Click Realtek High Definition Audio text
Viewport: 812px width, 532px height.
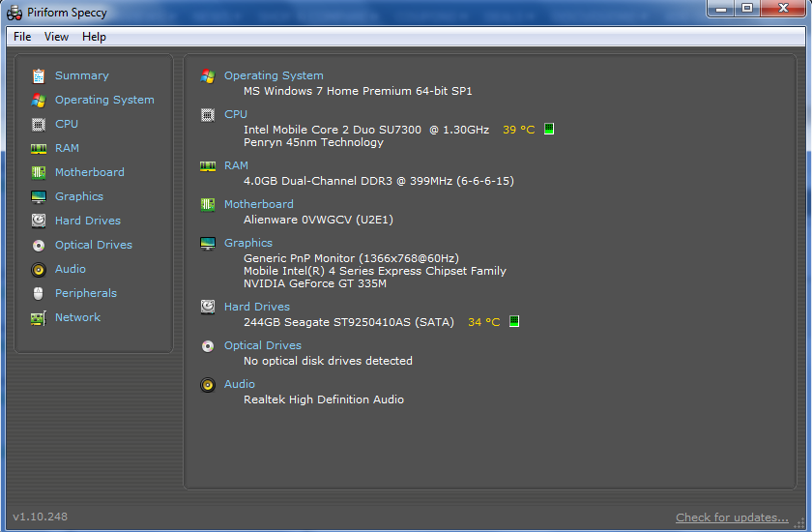[324, 399]
